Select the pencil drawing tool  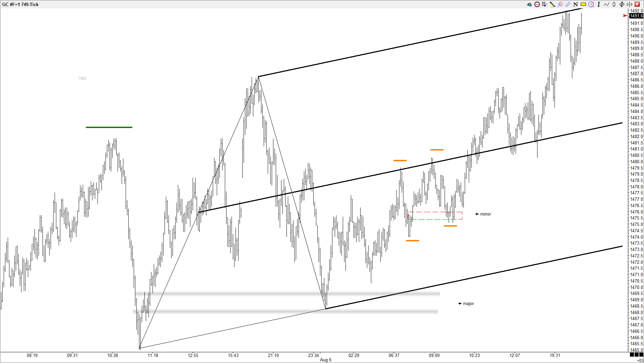pos(552,4)
